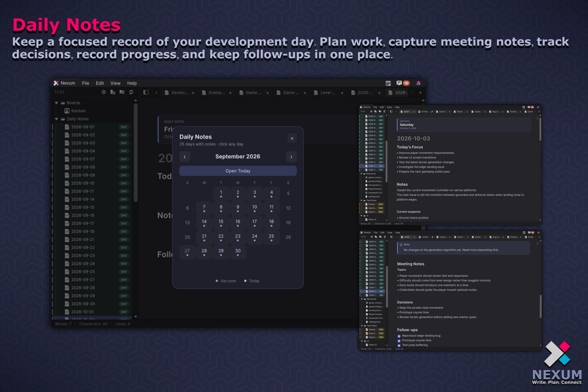
Task: Click the Open Today button
Action: [x=238, y=171]
